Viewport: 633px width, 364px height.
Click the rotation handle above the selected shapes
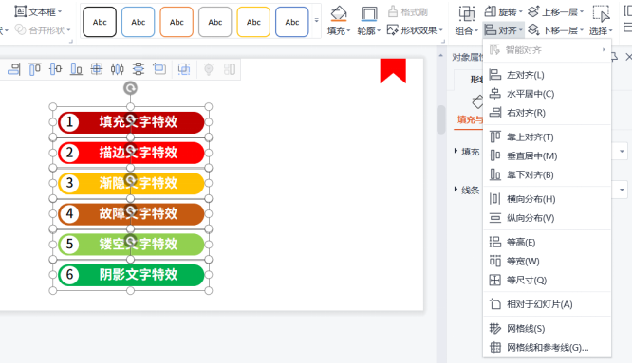[130, 88]
